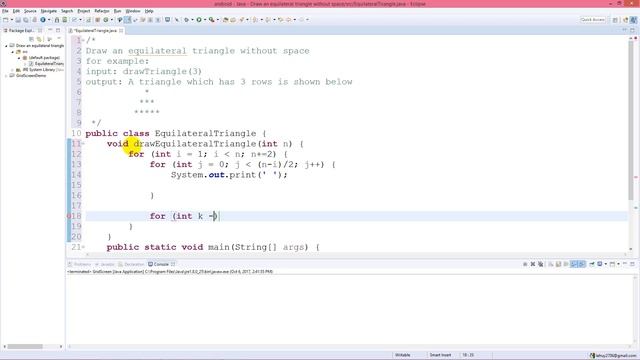
Task: Open the Help menu
Action: pyautogui.click(x=149, y=11)
